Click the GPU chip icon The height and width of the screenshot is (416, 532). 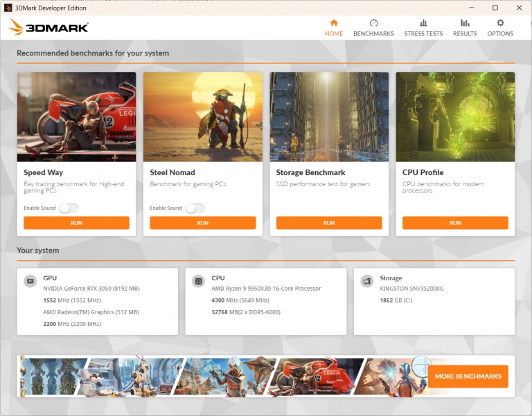point(30,281)
